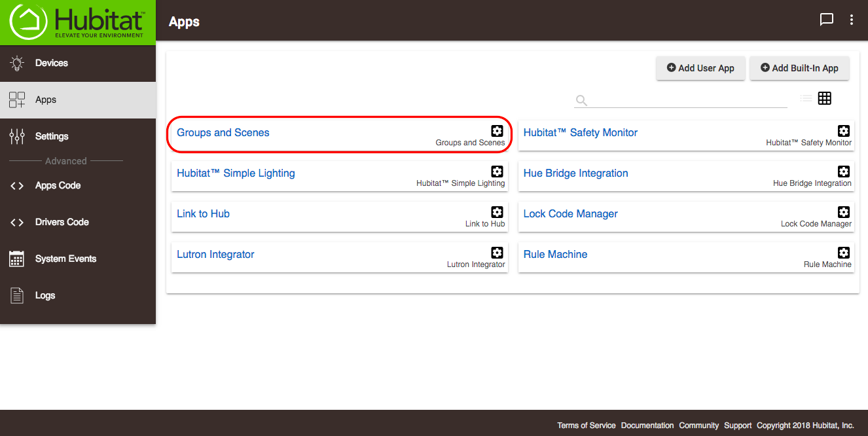Open Lock Code Manager app link
The height and width of the screenshot is (436, 868).
571,214
